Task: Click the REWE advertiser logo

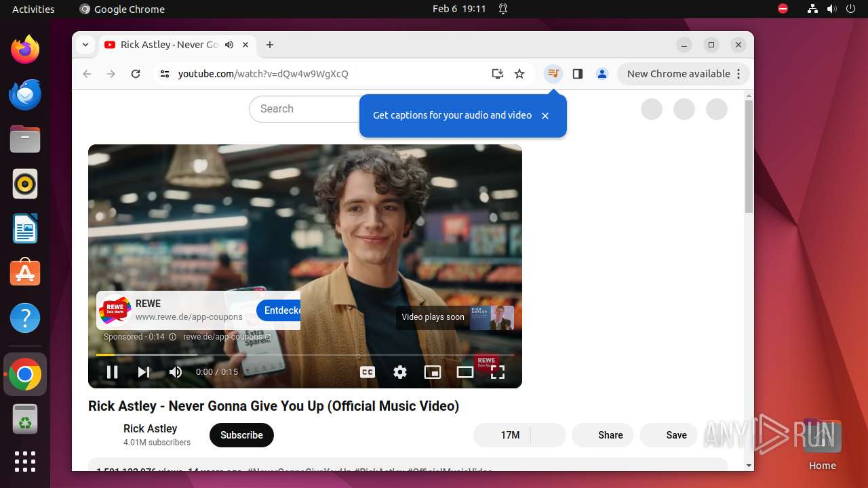Action: click(115, 310)
